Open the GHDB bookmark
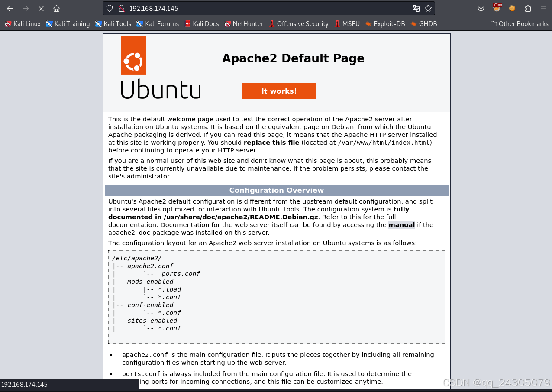The width and height of the screenshot is (552, 392). click(424, 24)
